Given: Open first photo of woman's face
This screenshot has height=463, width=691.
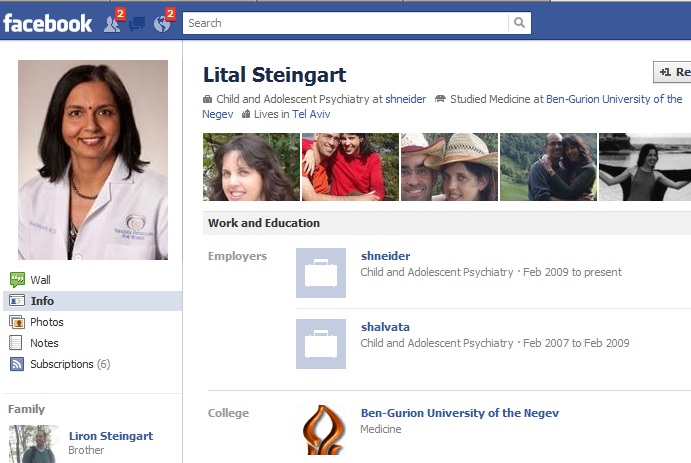Looking at the screenshot, I should pyautogui.click(x=251, y=167).
